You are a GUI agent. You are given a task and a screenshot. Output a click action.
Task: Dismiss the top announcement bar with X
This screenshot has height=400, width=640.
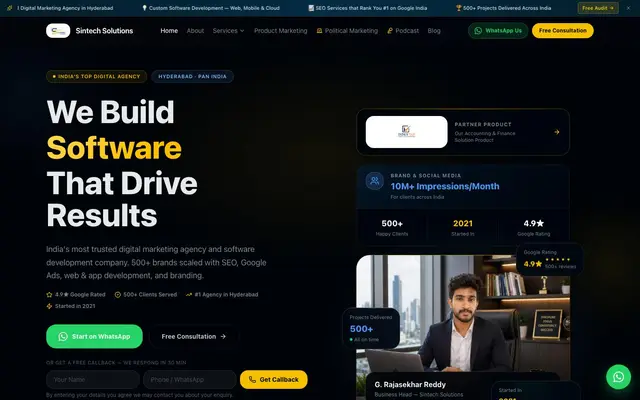pyautogui.click(x=629, y=8)
